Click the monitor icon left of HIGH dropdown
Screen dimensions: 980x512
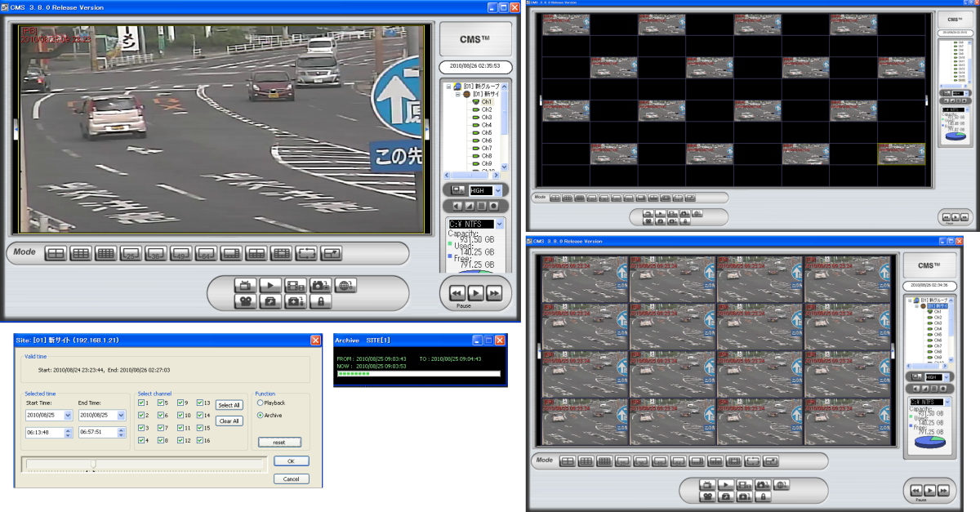[x=457, y=190]
